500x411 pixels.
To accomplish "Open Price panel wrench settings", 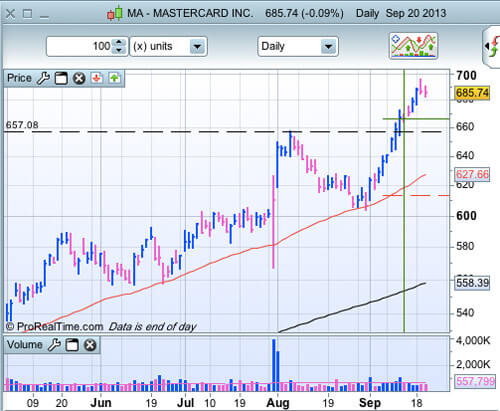I will pos(43,79).
